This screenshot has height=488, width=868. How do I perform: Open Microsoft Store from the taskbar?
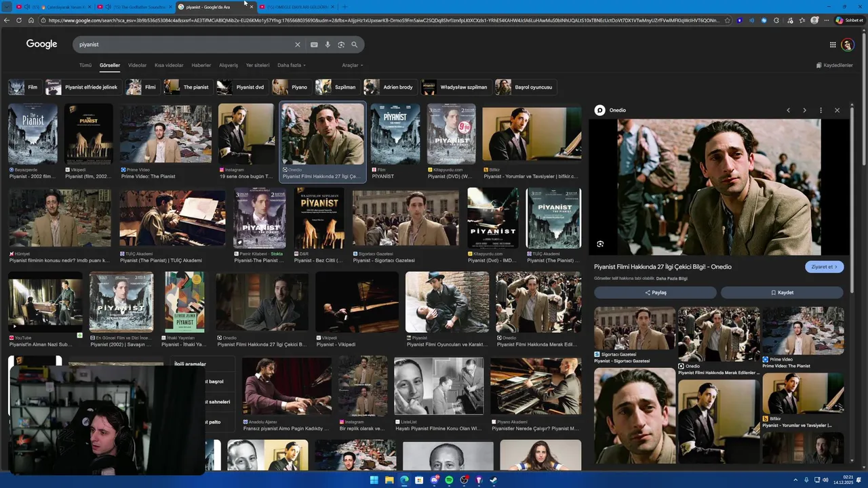(419, 481)
